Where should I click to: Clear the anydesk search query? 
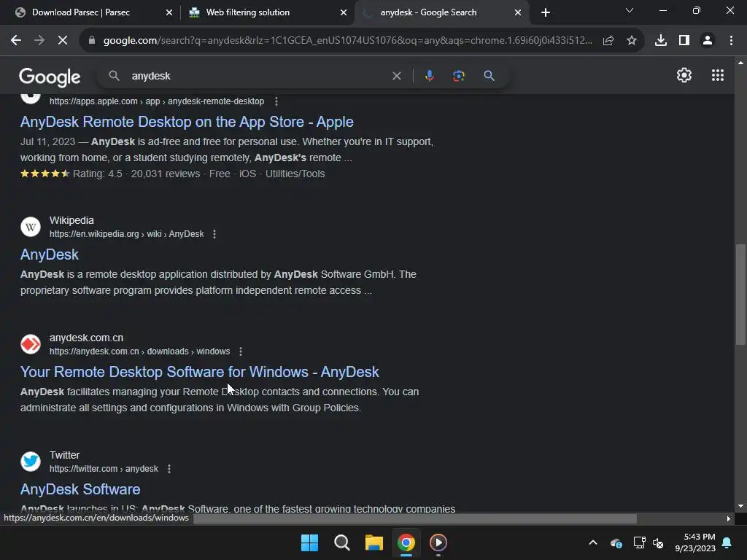tap(396, 76)
